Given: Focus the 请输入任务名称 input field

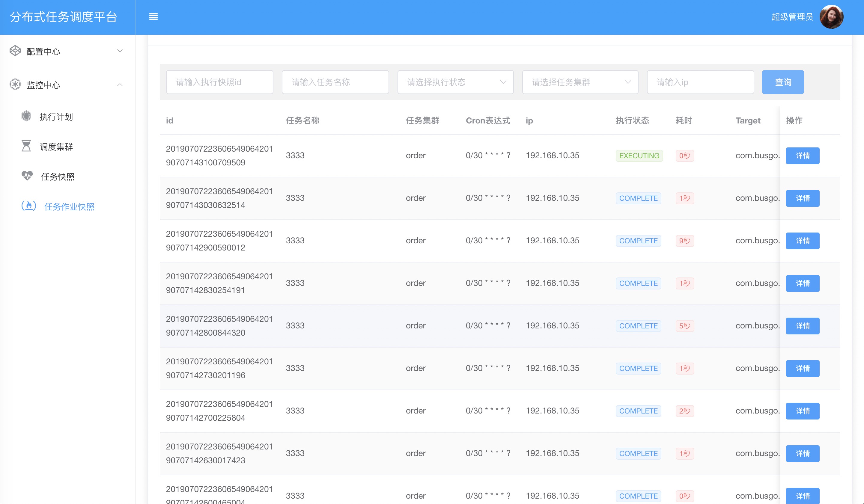Looking at the screenshot, I should coord(335,82).
